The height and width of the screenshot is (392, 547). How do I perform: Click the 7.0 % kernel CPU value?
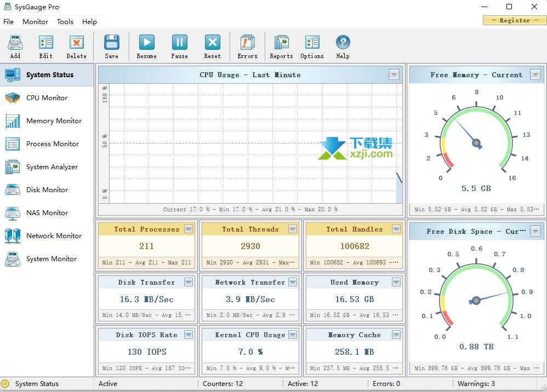click(250, 352)
